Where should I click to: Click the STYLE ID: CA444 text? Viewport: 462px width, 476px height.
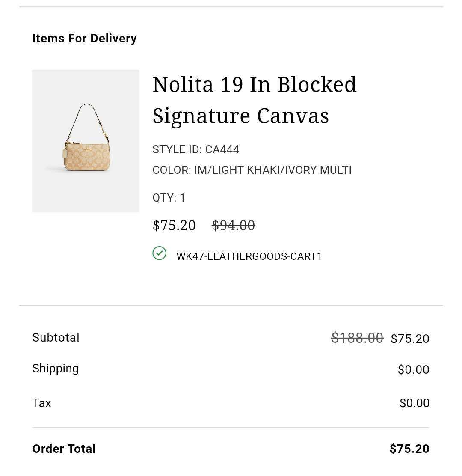pos(195,149)
